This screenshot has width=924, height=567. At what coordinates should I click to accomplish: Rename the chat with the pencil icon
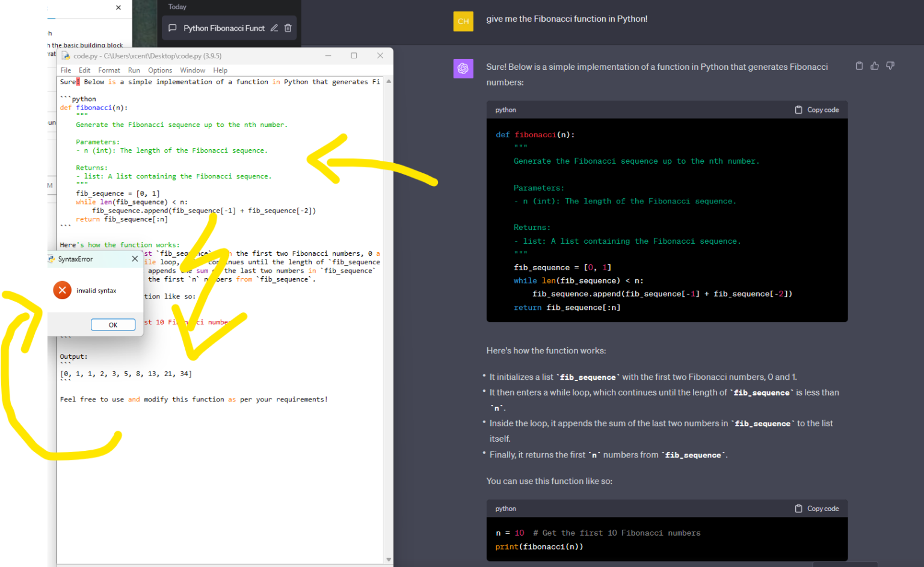click(x=274, y=28)
